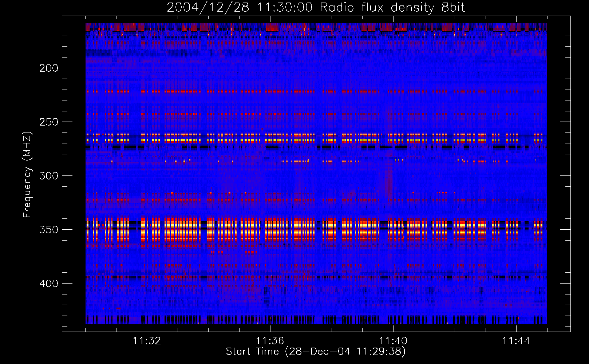This screenshot has height=364, width=589.
Task: Click the 350 frequency tick label
Action: tap(49, 230)
